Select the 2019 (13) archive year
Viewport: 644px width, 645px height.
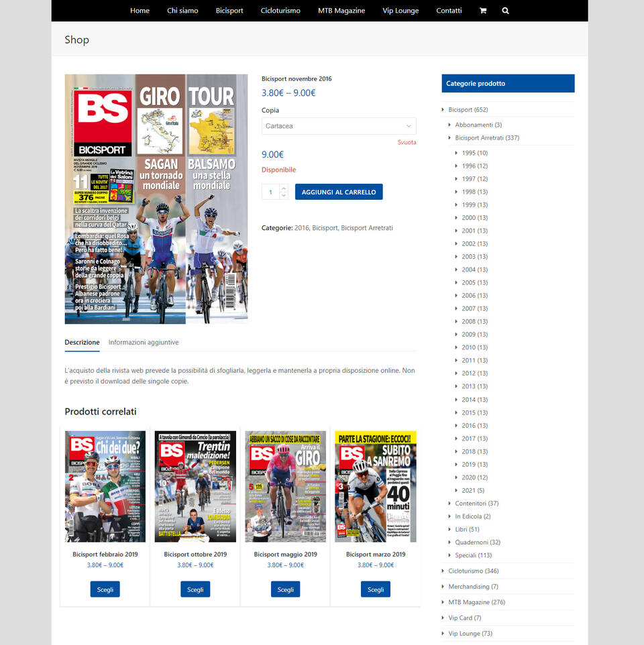474,465
